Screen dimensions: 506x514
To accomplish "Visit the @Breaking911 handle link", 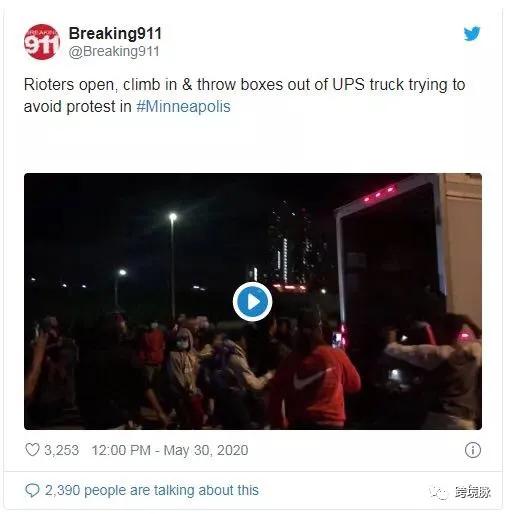I will tap(114, 51).
